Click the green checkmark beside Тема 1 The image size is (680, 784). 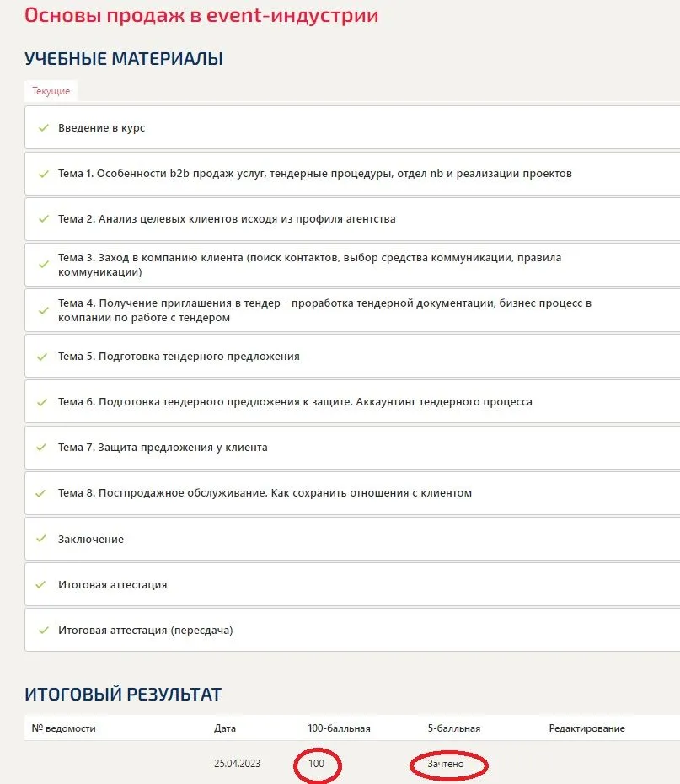click(x=44, y=174)
